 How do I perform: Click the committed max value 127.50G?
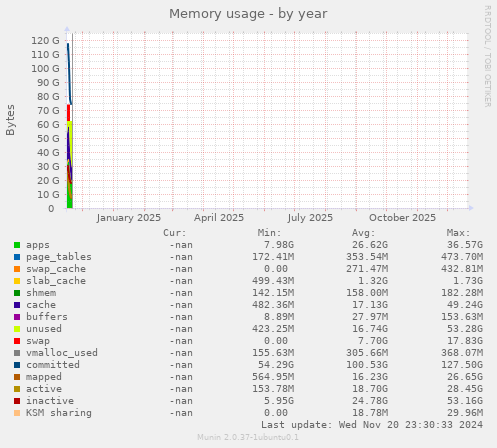(462, 365)
